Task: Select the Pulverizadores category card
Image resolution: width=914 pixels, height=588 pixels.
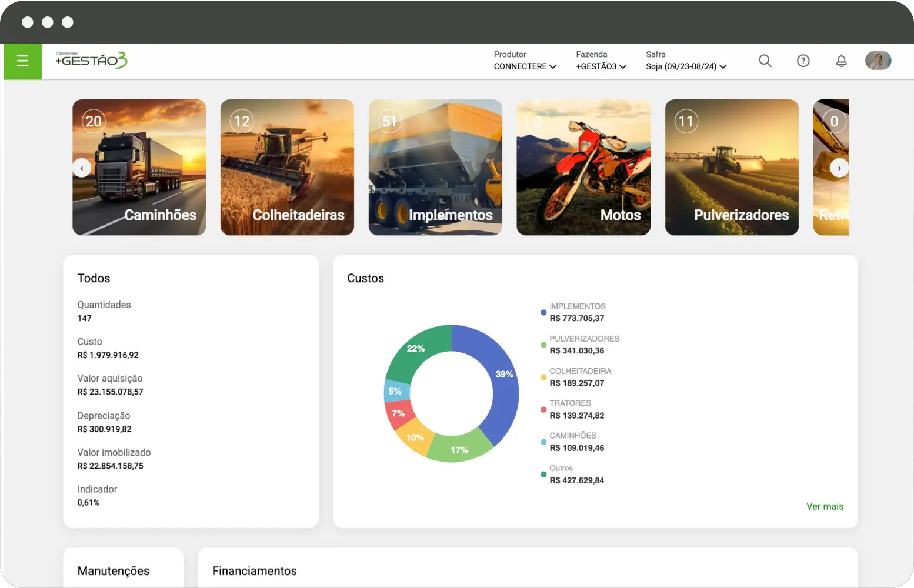Action: [x=732, y=168]
